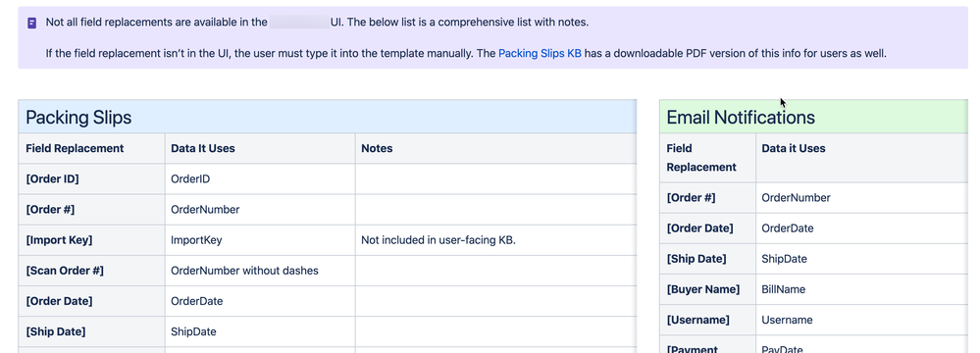Open the Packing Slips KB link
The width and height of the screenshot is (980, 353).
[x=540, y=53]
